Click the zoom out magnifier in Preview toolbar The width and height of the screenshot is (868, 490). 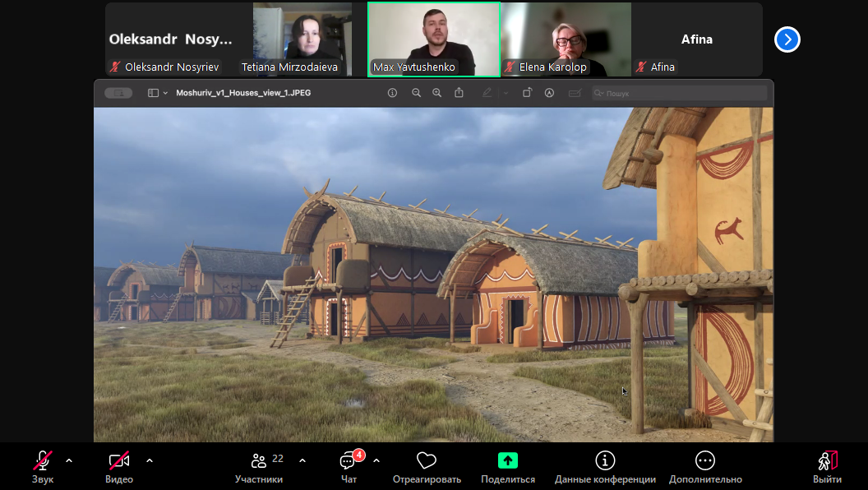(416, 93)
